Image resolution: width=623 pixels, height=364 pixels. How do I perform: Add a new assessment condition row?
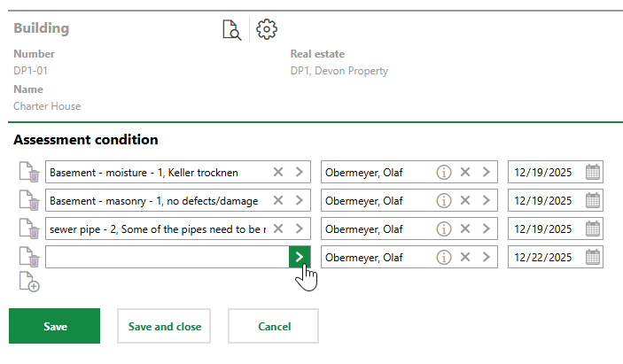[x=28, y=283]
